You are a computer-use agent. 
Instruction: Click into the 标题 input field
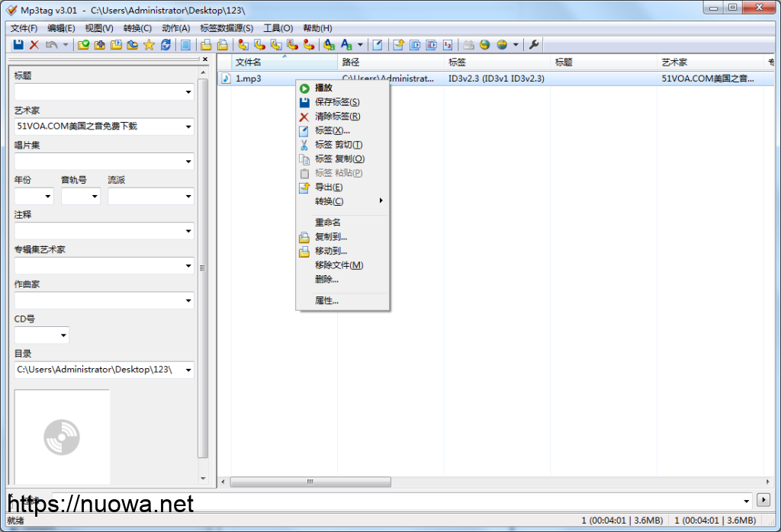[98, 92]
